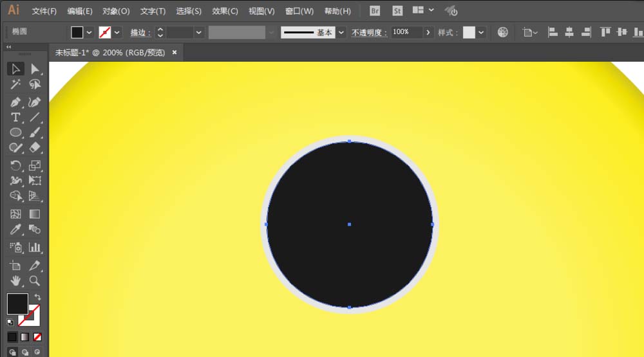Select the Rotate tool

(x=15, y=165)
